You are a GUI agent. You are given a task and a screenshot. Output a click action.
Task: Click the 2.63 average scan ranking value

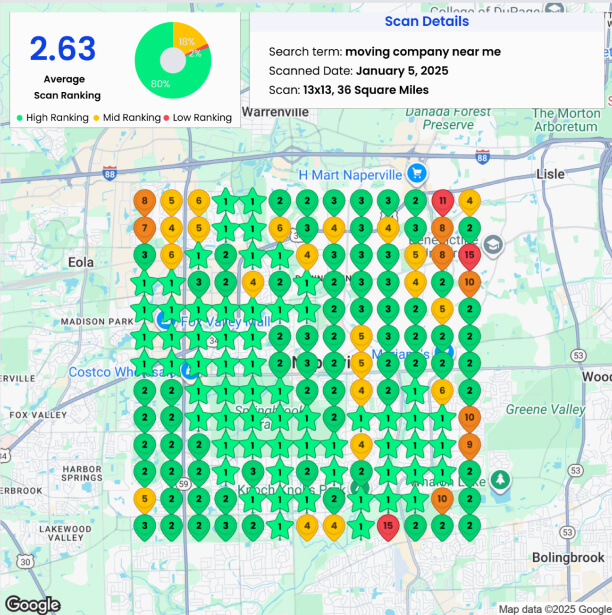(x=63, y=49)
